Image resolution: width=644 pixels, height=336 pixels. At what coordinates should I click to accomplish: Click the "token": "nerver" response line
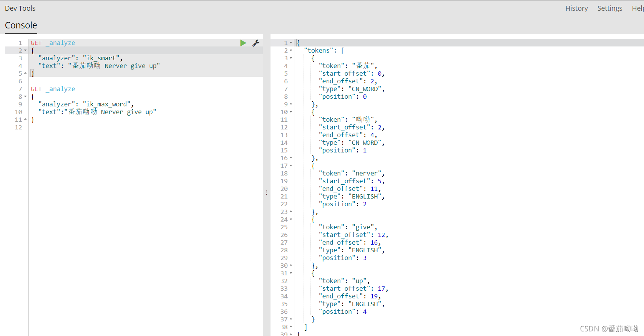point(352,173)
